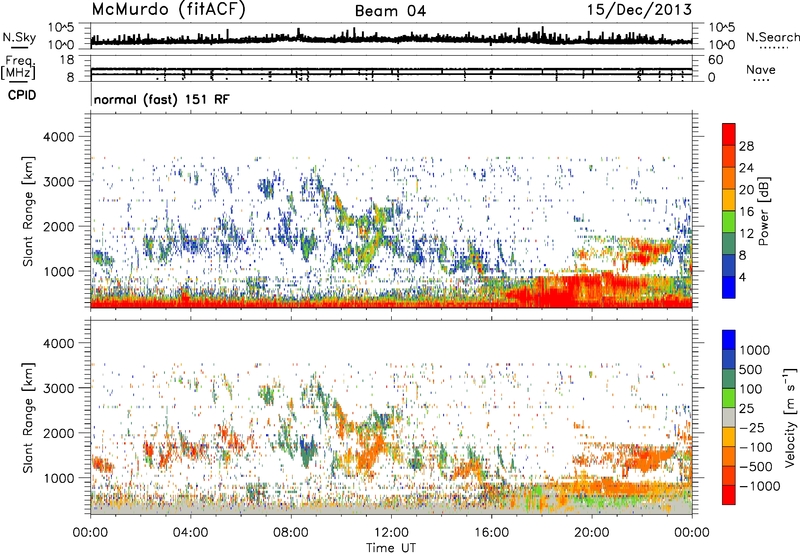Click '4000' tick on the power panel
The height and width of the screenshot is (554, 800).
click(58, 137)
